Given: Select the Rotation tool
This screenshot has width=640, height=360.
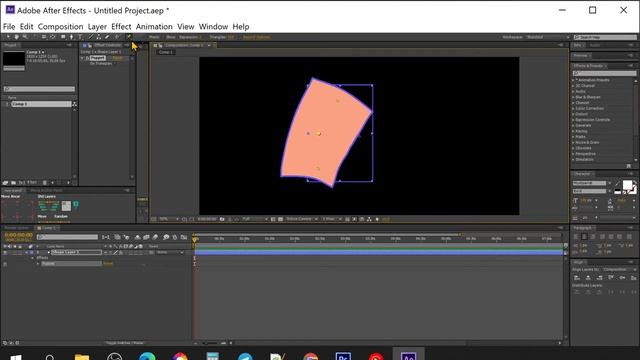Looking at the screenshot, I should coord(36,37).
